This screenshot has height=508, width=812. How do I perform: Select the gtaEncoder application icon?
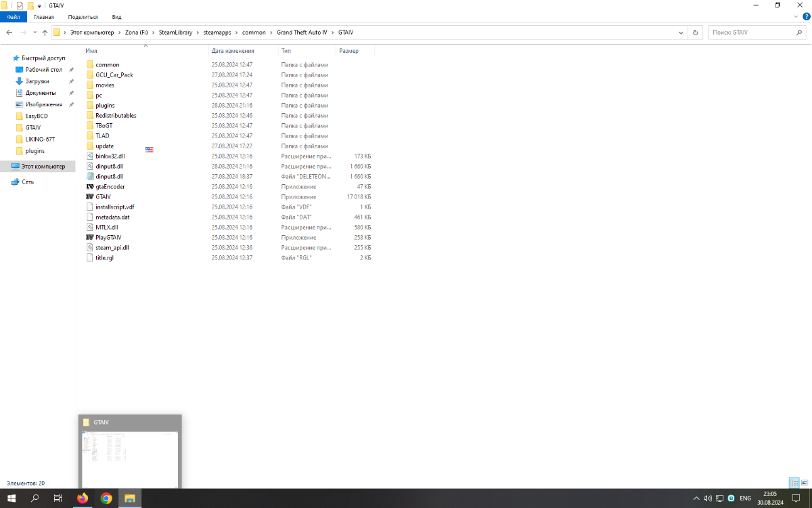[89, 186]
